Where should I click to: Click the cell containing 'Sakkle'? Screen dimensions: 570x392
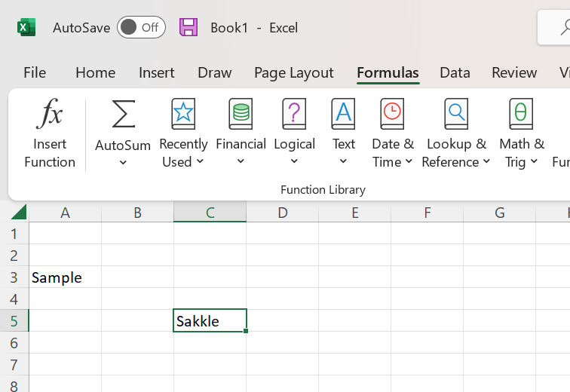[x=210, y=320]
